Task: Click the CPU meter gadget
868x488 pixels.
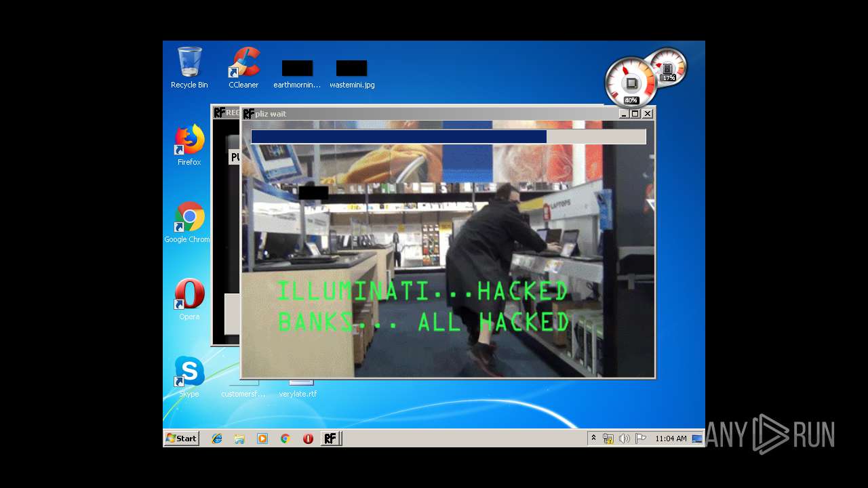Action: click(630, 83)
